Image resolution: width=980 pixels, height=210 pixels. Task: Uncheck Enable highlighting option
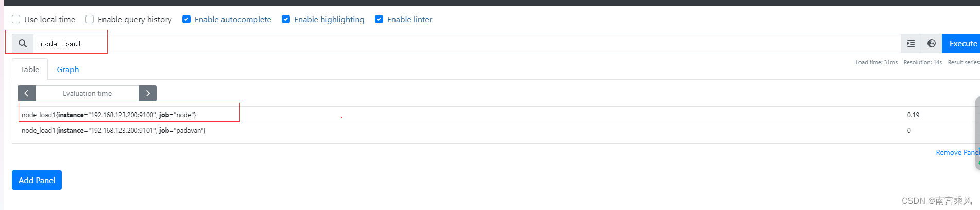coord(286,19)
